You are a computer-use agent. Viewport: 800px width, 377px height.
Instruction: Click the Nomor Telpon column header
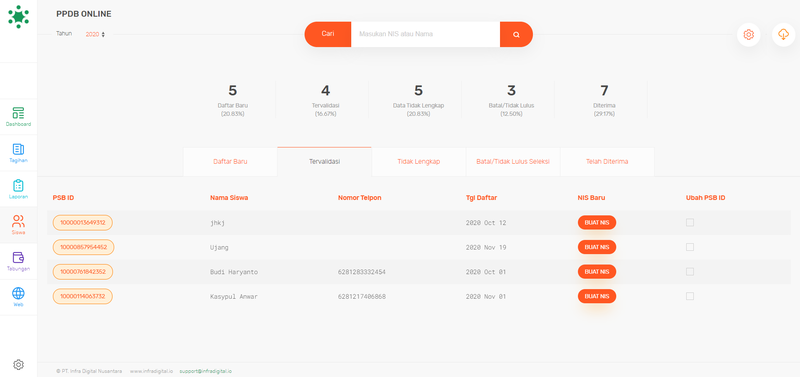click(x=359, y=197)
